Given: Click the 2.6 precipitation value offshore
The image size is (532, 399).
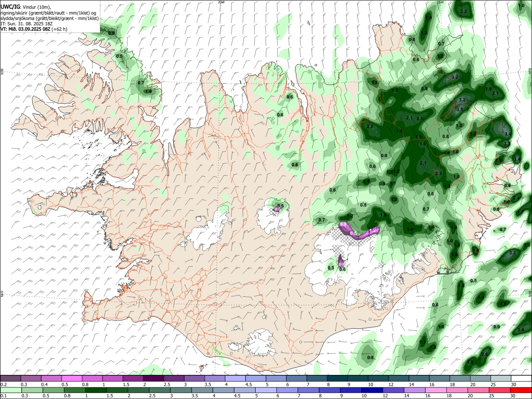Looking at the screenshot, I should (484, 354).
